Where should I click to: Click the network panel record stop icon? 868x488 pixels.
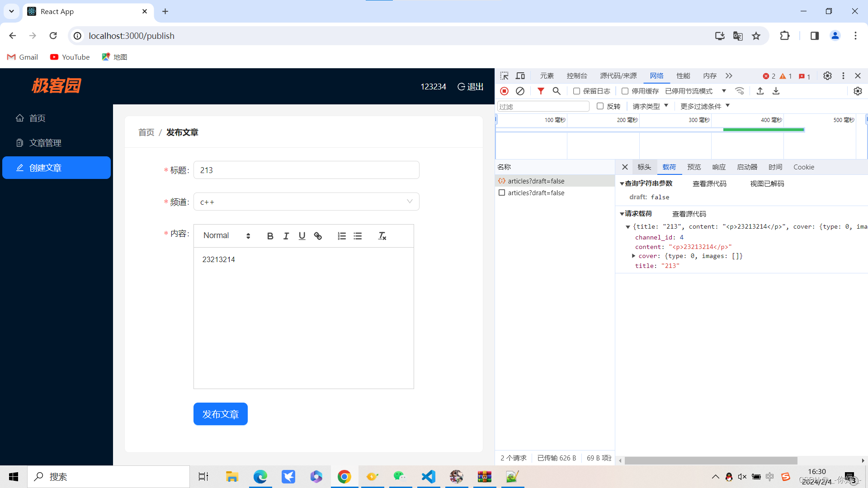[x=505, y=90]
